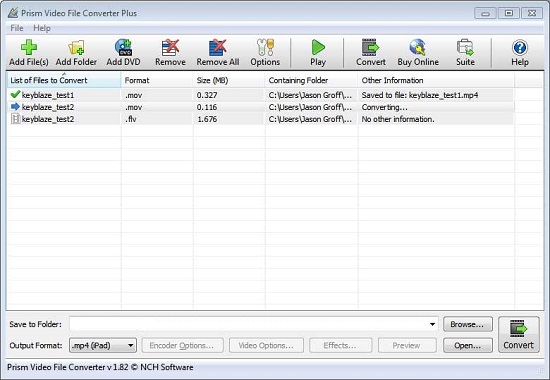Click the Encoder Options... button
This screenshot has height=380, width=550.
point(182,346)
